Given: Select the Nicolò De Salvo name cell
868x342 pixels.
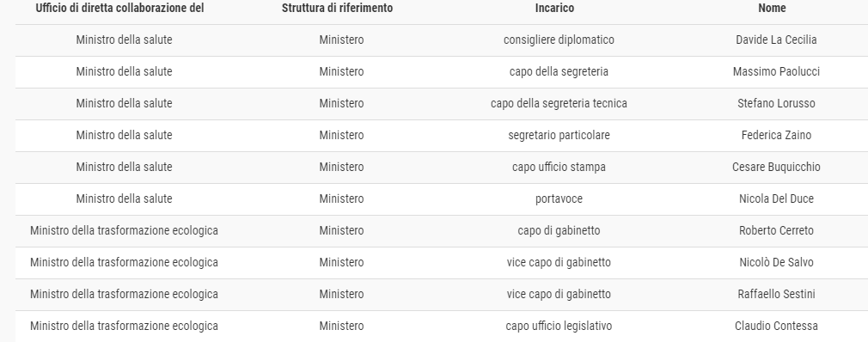Looking at the screenshot, I should click(776, 262).
